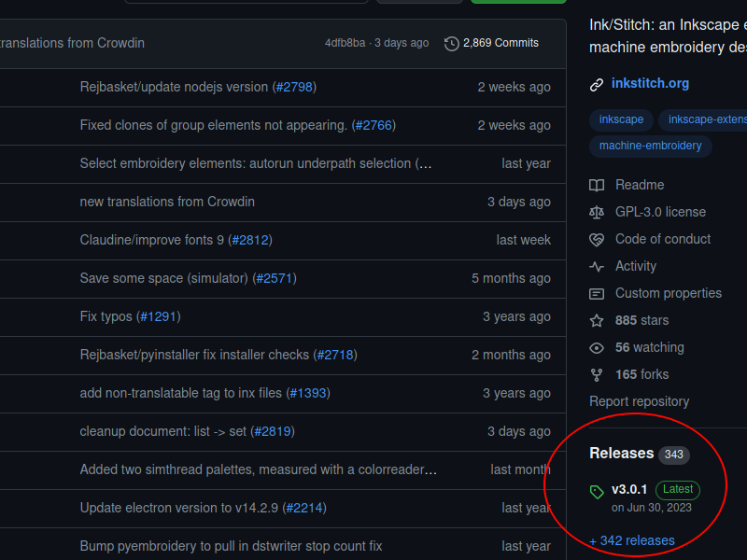Open pull request #1291 link
747x560 pixels.
tap(158, 316)
